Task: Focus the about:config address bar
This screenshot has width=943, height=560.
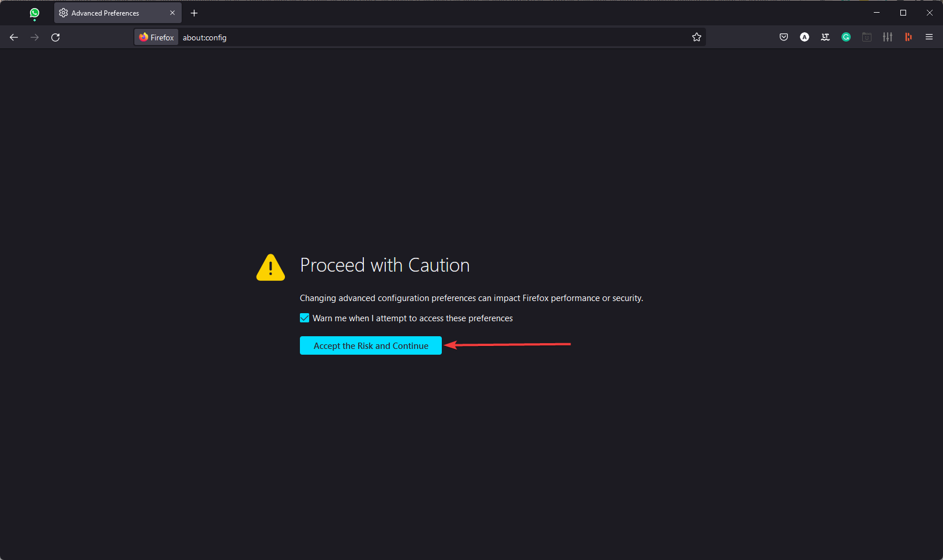Action: [x=433, y=37]
